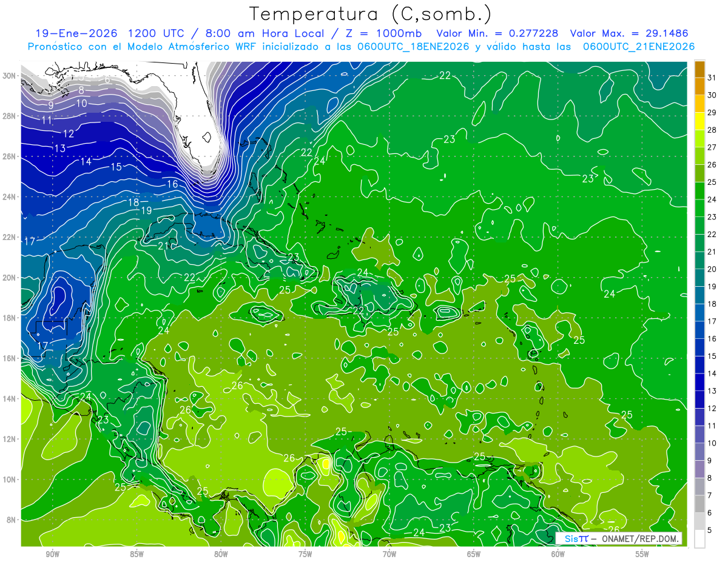Pick the legend swatch between 24 and 25
Viewport: 728px width, 562px height.
[699, 190]
